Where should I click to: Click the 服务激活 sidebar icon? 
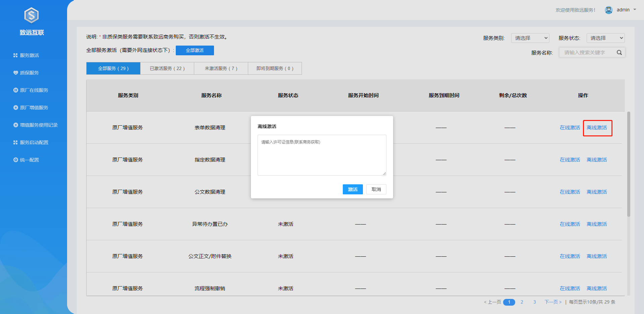15,55
